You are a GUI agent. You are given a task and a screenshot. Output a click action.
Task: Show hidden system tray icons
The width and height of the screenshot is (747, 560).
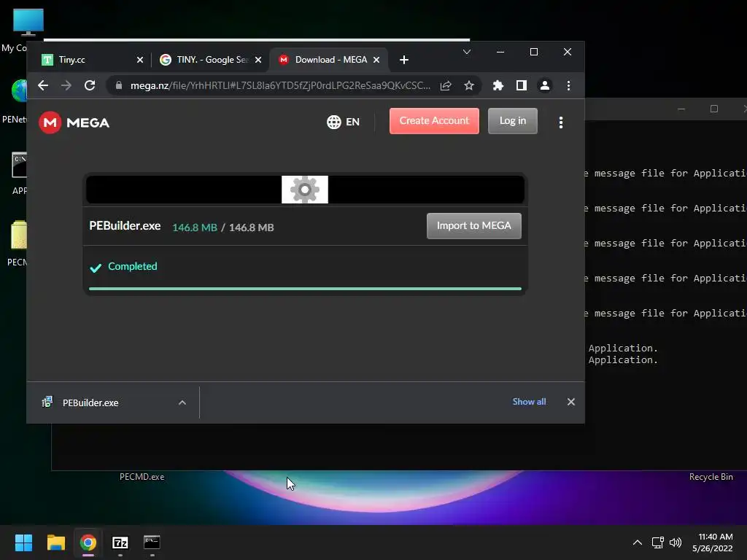638,542
